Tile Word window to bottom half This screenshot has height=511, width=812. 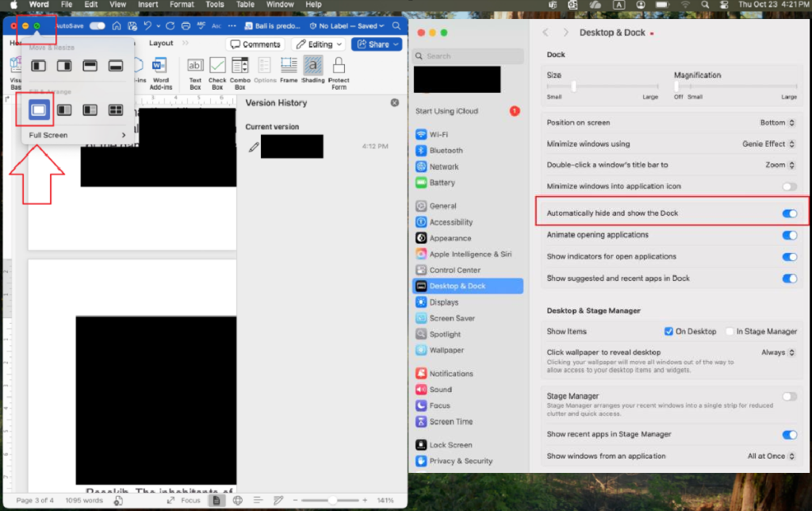116,66
